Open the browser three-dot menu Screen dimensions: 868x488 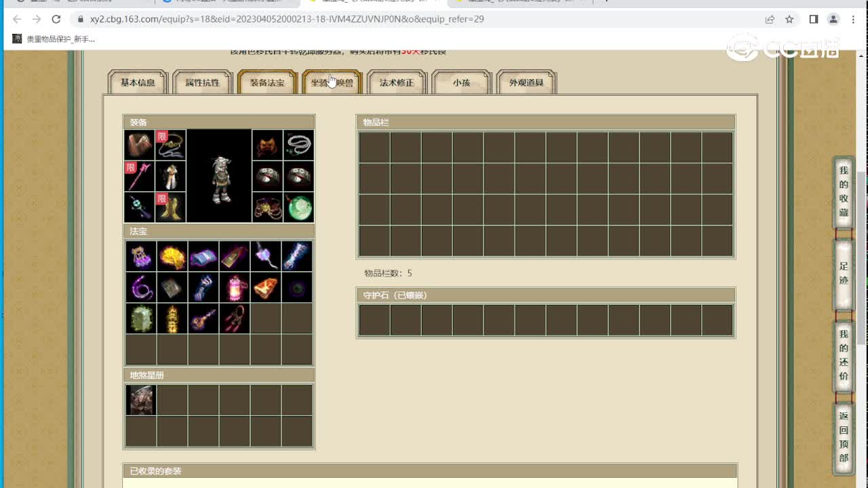pyautogui.click(x=853, y=19)
